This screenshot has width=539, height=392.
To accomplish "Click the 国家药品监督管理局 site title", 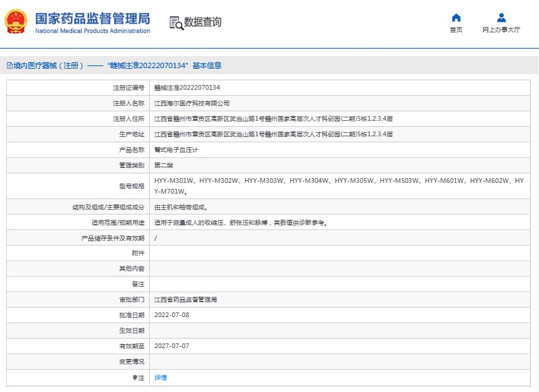I will tap(92, 18).
